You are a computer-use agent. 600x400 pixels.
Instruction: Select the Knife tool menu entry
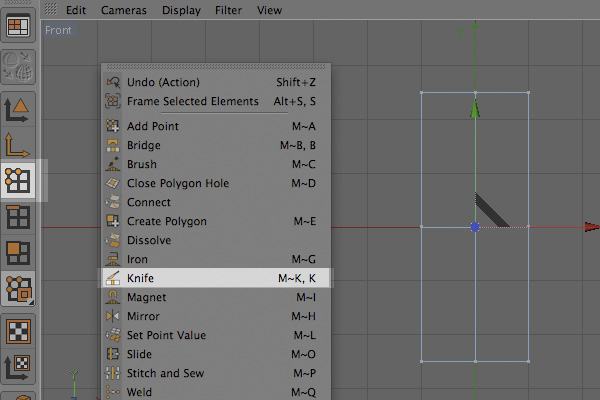(217, 278)
